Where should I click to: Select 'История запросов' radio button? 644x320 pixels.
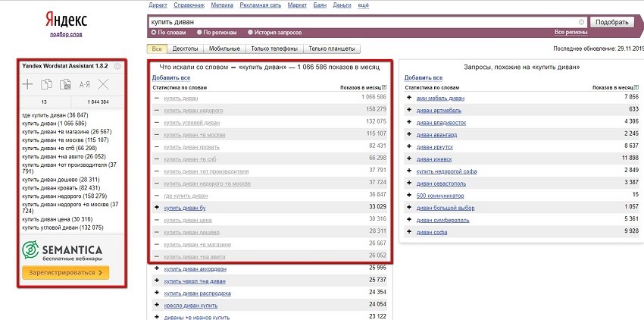(x=251, y=32)
